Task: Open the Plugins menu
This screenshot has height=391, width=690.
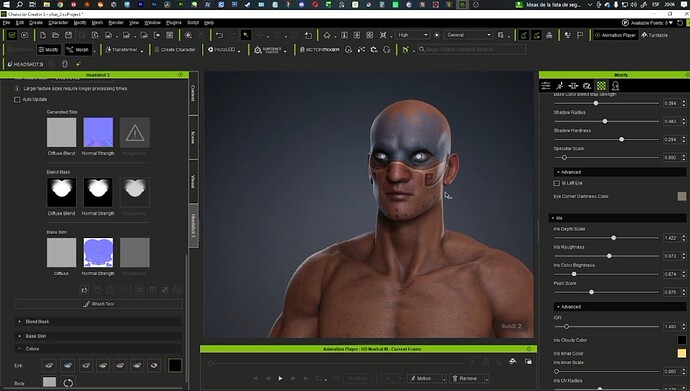Action: (173, 22)
